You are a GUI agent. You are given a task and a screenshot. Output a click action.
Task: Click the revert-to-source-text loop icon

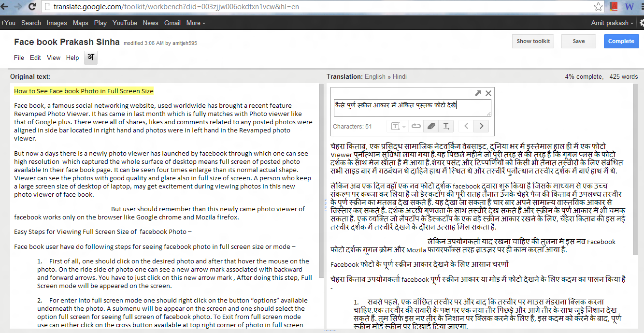(x=416, y=126)
